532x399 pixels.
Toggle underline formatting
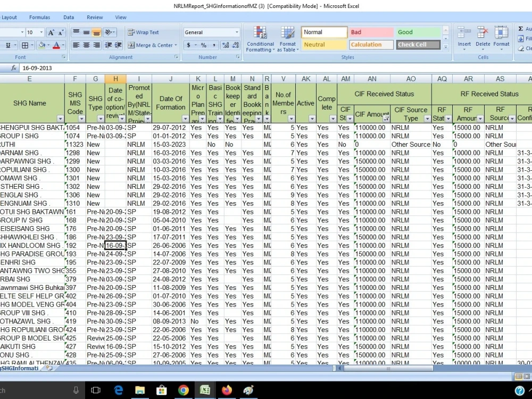(8, 45)
